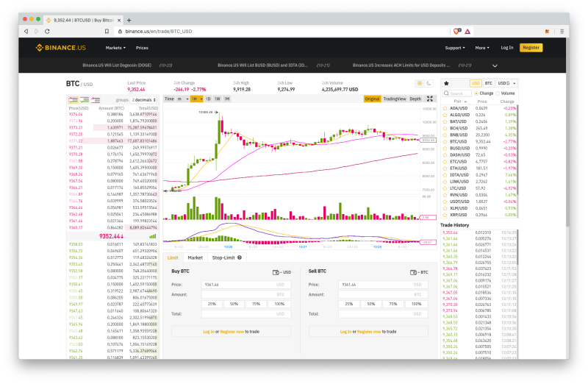Favorite the BNB/USD pair star
Image resolution: width=588 pixels, height=384 pixels.
click(x=445, y=135)
